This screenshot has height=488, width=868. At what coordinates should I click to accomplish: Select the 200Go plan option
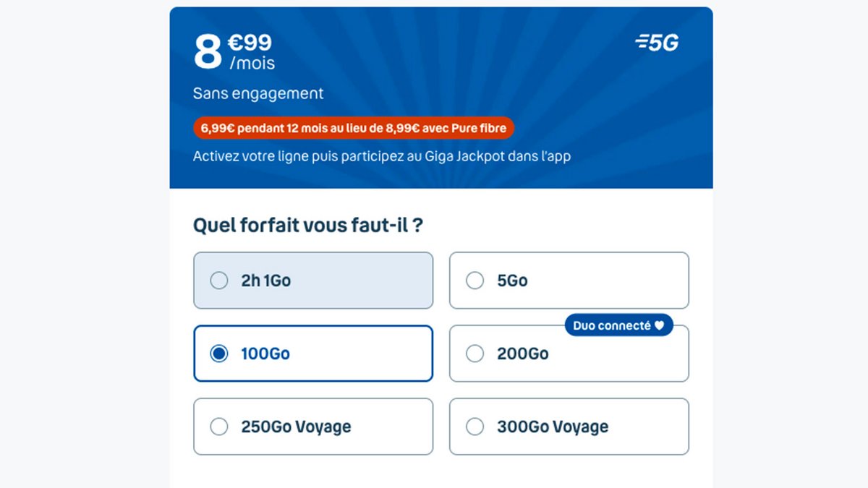(x=569, y=354)
